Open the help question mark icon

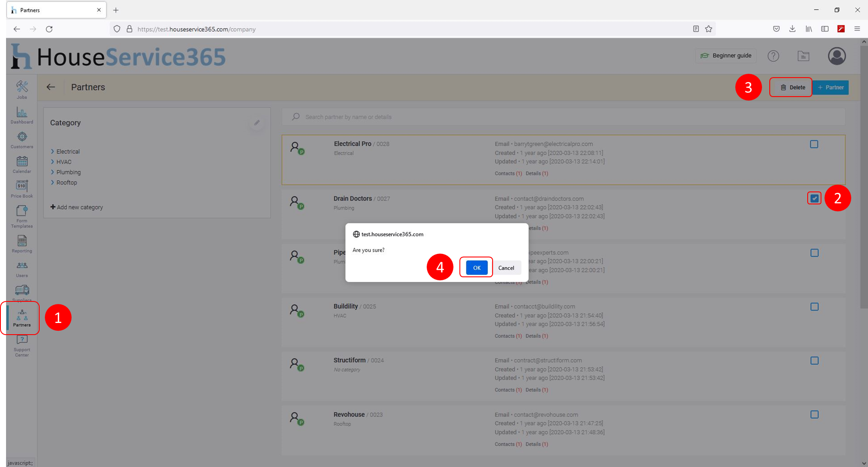(773, 56)
